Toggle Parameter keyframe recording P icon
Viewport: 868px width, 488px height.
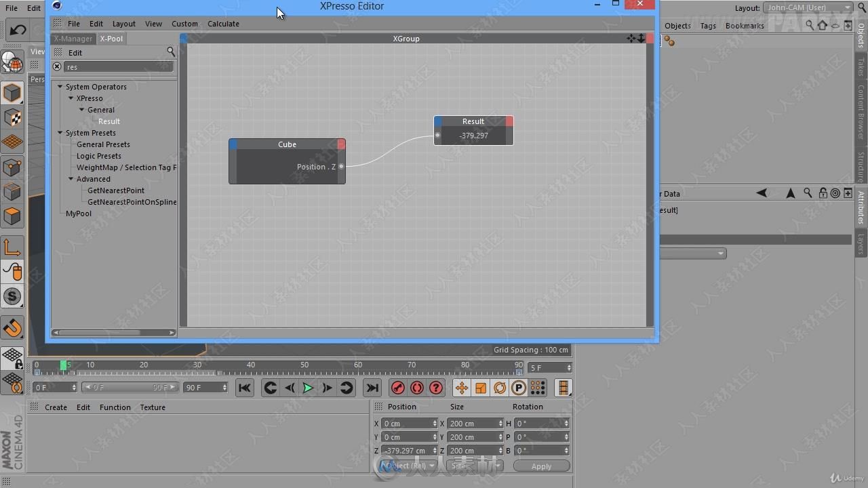coord(519,388)
